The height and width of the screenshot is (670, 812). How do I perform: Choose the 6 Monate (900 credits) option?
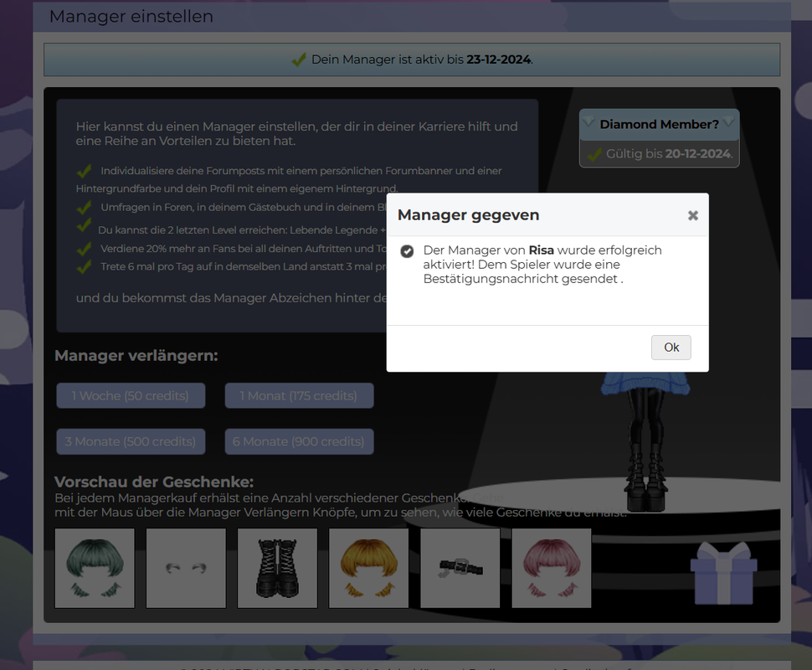click(x=299, y=441)
